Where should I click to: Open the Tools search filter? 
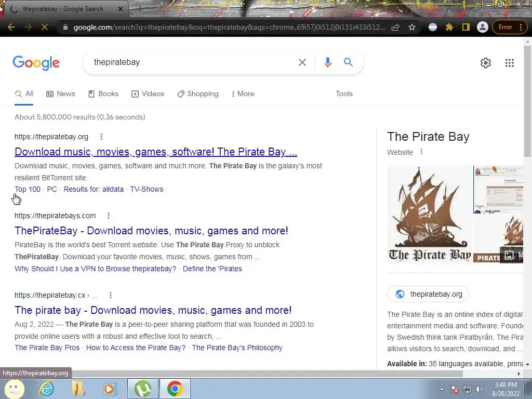click(344, 94)
